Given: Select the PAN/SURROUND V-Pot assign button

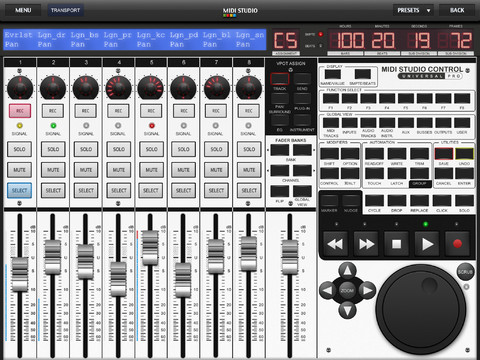Looking at the screenshot, I should point(280,98).
